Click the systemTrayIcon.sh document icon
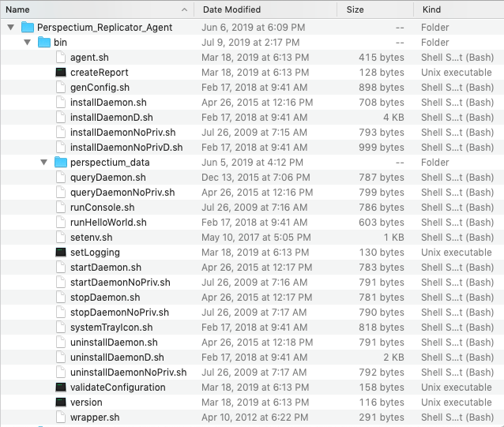The width and height of the screenshot is (504, 427). click(x=61, y=328)
